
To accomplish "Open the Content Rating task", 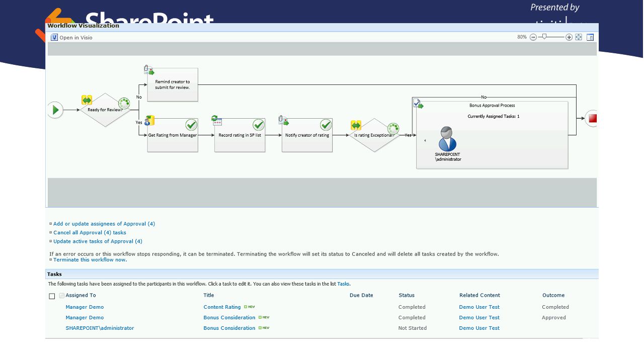I will point(222,307).
